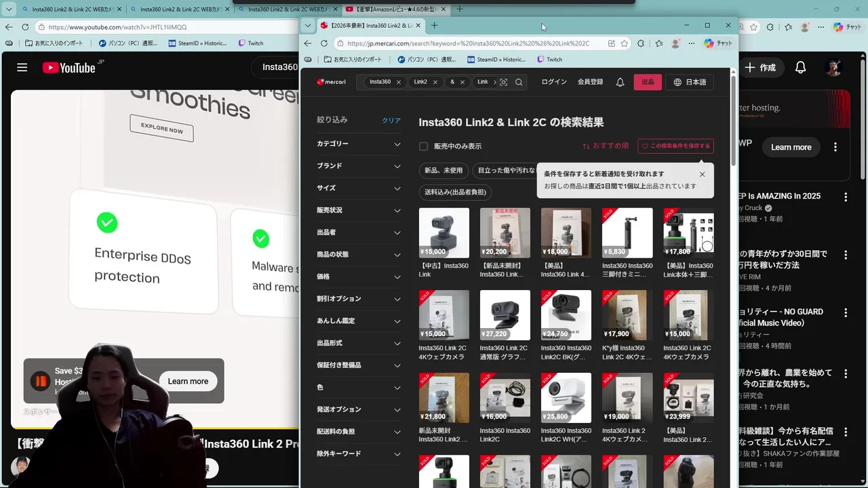Click EXPLORE NOW in the ad
Viewport: 868px width, 488px height.
pos(161,128)
